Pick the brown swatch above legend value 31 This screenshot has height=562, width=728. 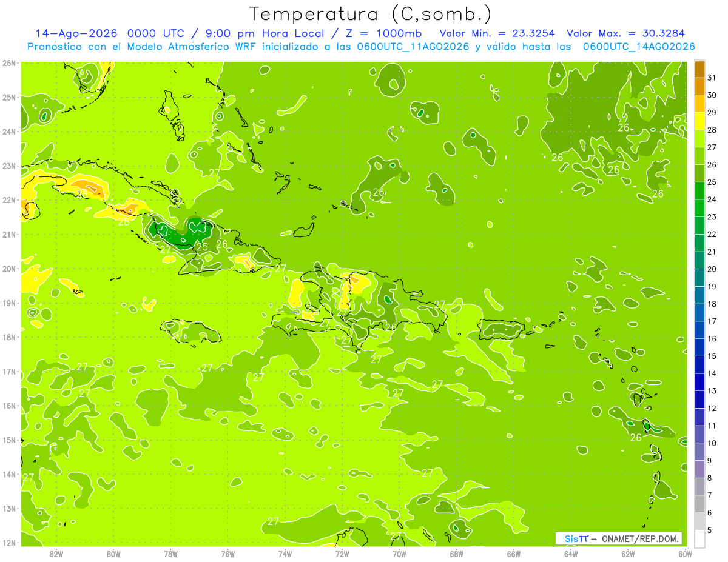tap(700, 69)
